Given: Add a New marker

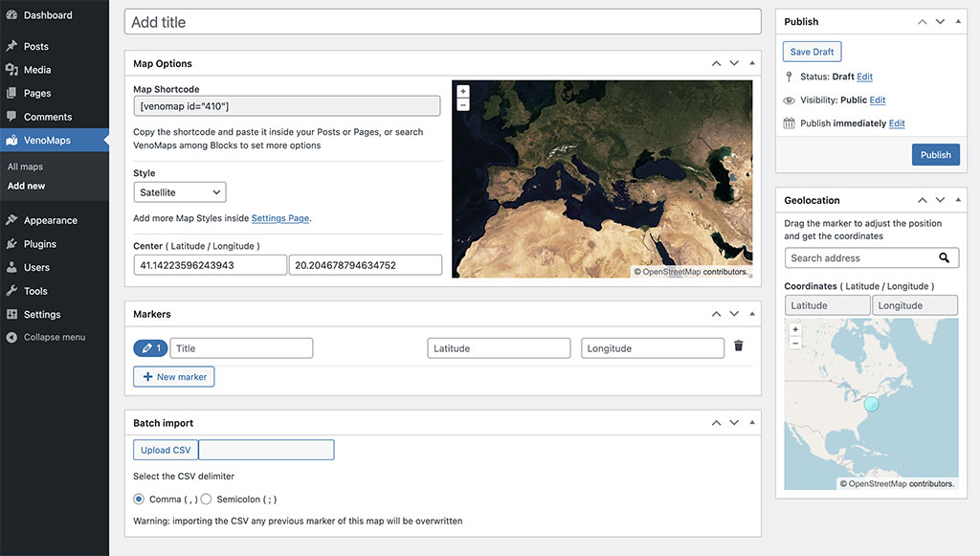Looking at the screenshot, I should pos(174,377).
